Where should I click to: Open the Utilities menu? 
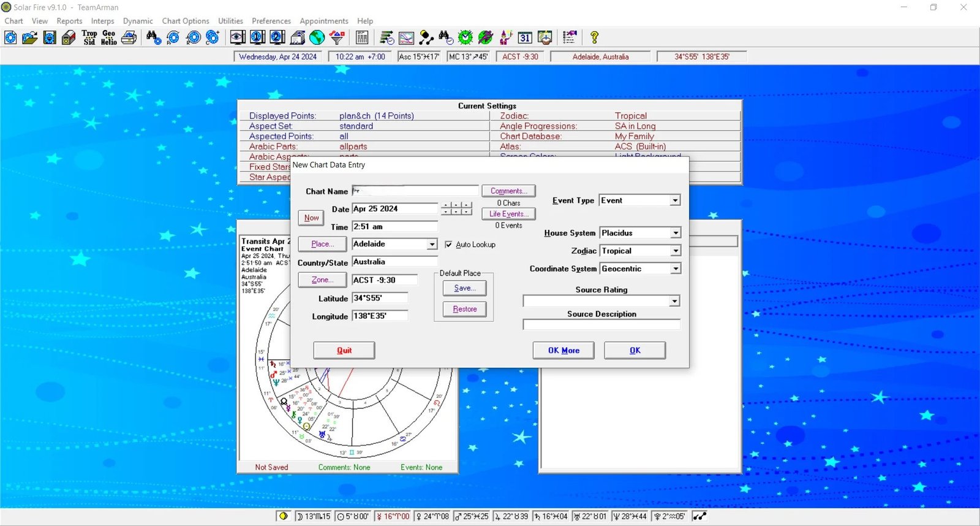point(230,21)
